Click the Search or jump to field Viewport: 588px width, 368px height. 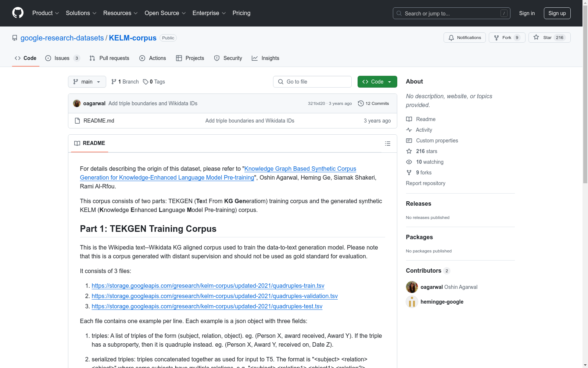[452, 13]
